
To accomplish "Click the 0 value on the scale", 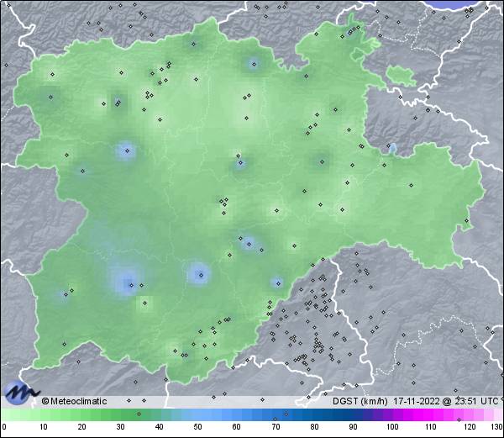I will 4,427.
